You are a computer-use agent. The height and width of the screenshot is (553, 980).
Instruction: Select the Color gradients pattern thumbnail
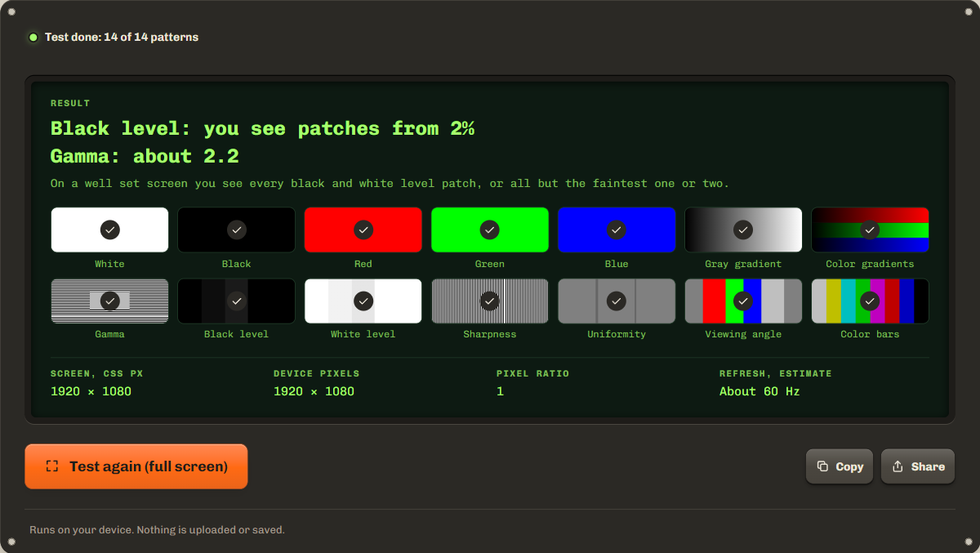870,230
